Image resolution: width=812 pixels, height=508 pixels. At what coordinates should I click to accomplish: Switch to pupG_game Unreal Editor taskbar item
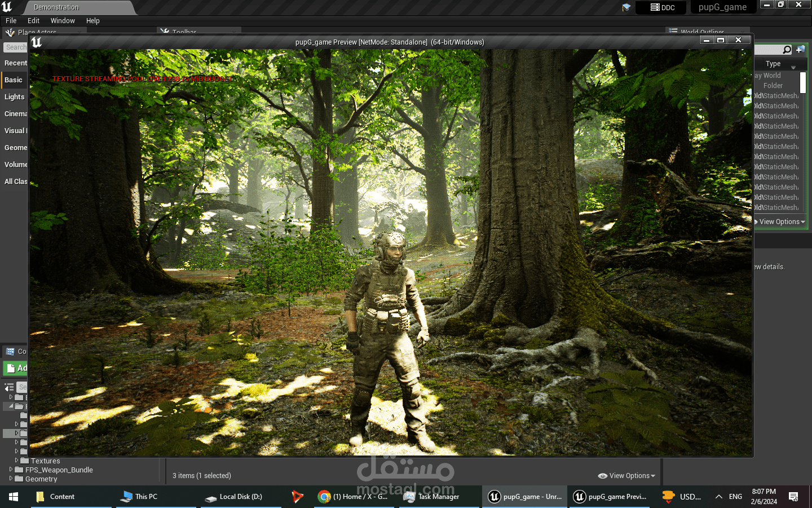524,497
